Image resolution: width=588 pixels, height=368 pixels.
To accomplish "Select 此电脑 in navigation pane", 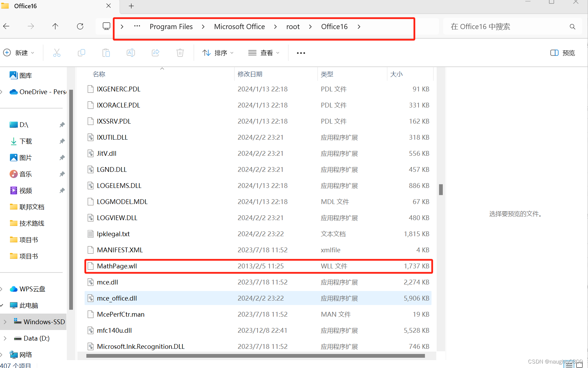I will (x=24, y=305).
